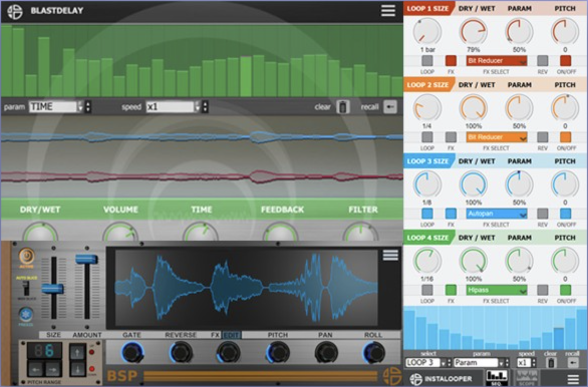Viewport: 588px width, 387px height.
Task: Click the Loop 4 PARAM knob at 50%
Action: 519,261
